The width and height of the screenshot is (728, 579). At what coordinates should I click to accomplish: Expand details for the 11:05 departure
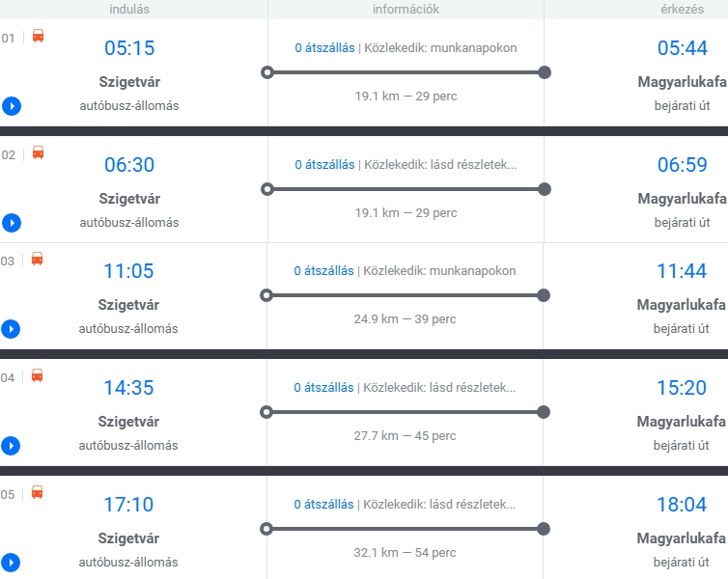tap(12, 329)
